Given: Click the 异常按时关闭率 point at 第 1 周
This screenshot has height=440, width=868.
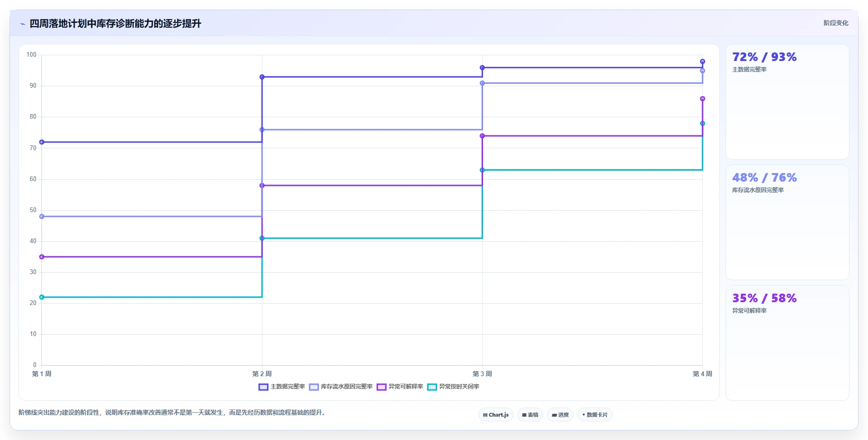Looking at the screenshot, I should click(x=42, y=297).
